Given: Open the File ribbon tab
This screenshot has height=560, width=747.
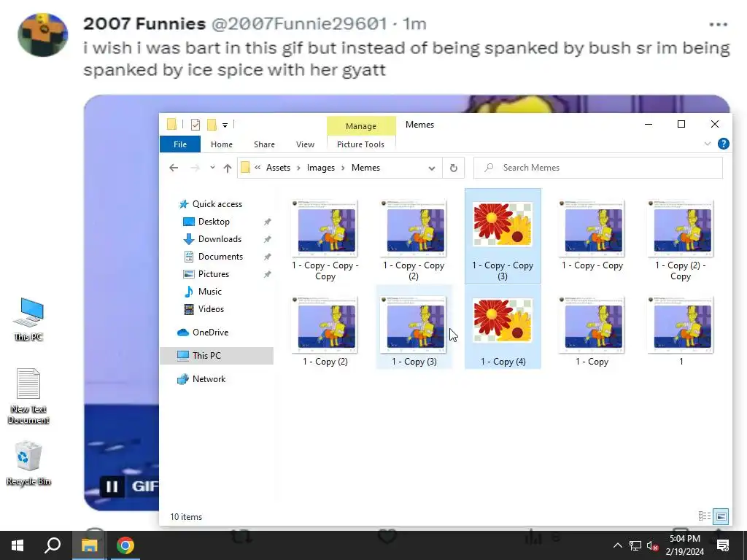Looking at the screenshot, I should pyautogui.click(x=180, y=144).
